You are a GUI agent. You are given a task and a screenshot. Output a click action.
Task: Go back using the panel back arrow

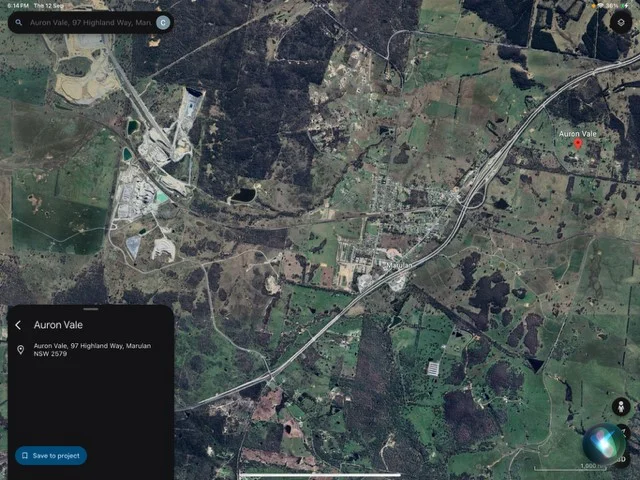[18, 325]
